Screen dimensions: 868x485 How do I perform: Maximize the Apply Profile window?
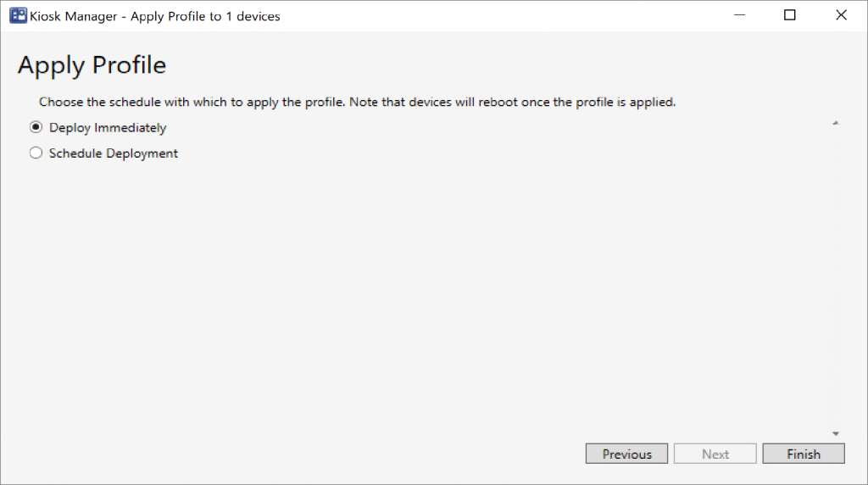coord(790,15)
